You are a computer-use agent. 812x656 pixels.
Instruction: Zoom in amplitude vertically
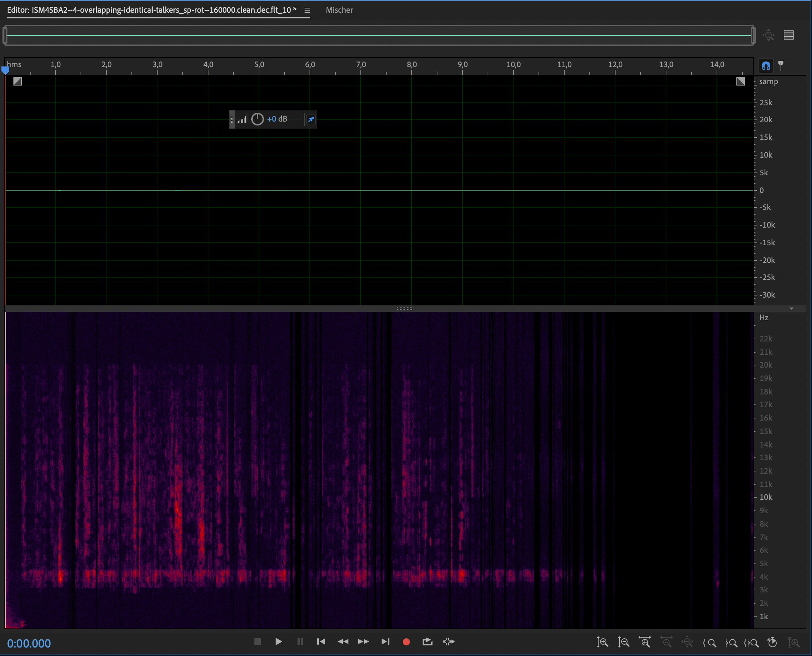[x=602, y=642]
